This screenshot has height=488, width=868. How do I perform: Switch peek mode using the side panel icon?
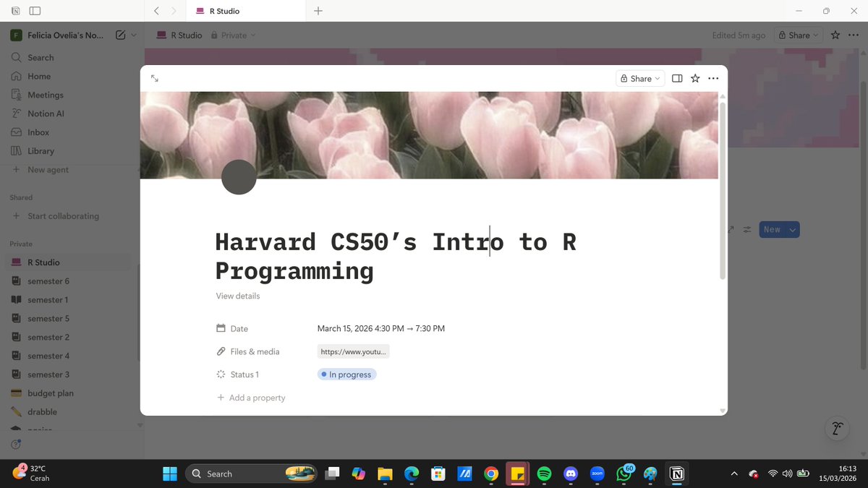677,78
